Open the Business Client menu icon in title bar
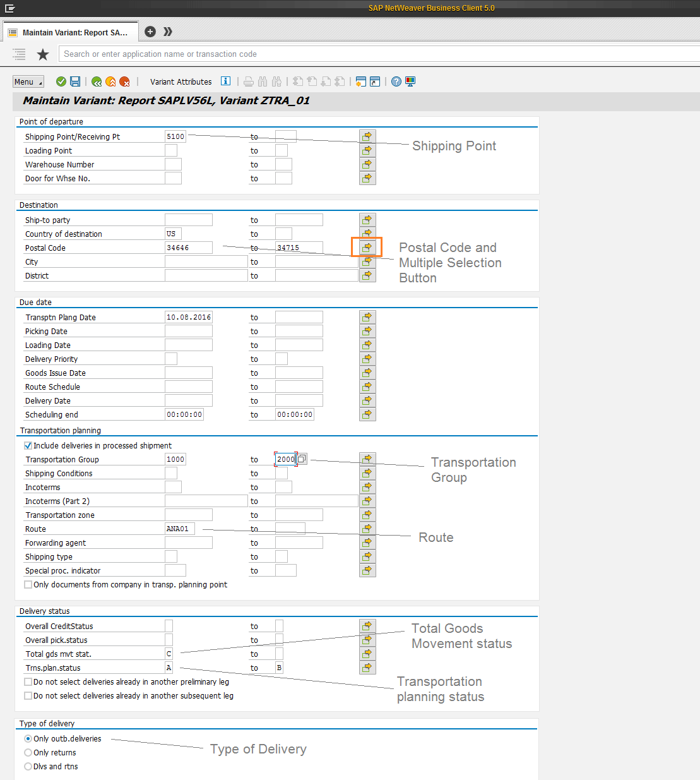This screenshot has width=700, height=780. (x=9, y=8)
